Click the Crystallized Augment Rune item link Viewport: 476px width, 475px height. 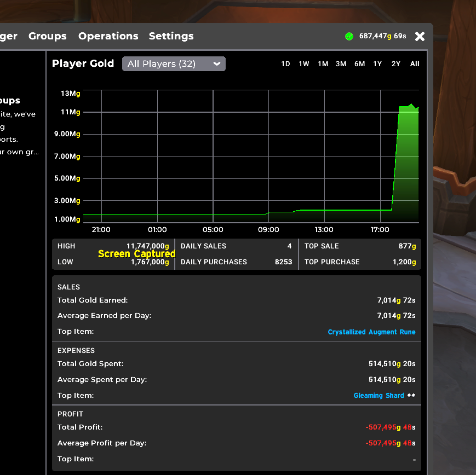(371, 332)
